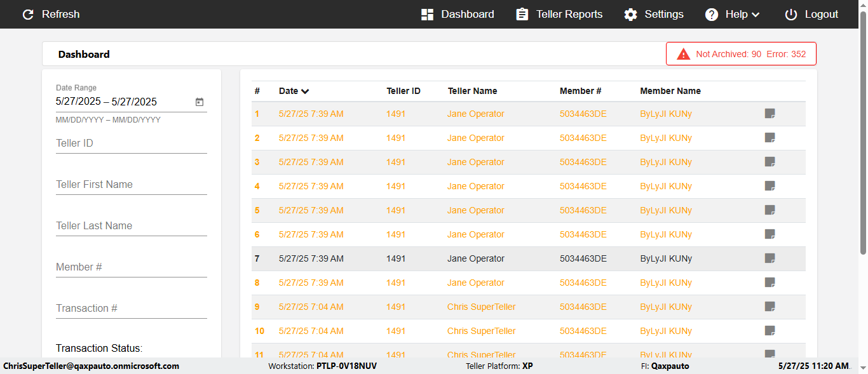
Task: Open Settings using the gear icon
Action: click(630, 14)
